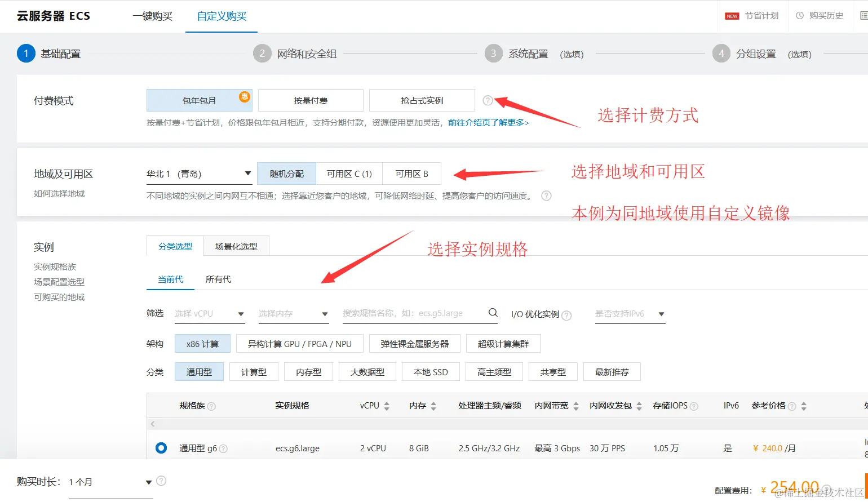Select 计算型 category
This screenshot has height=502, width=868.
click(254, 372)
